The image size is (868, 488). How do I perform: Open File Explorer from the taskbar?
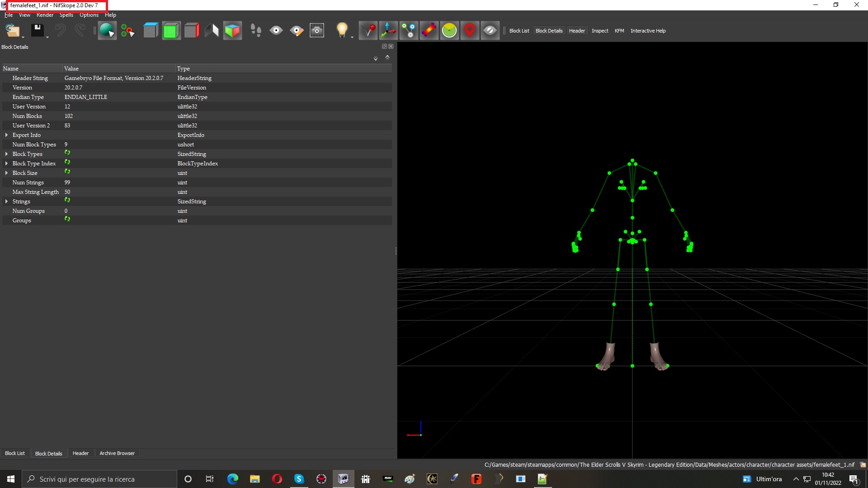coord(255,479)
